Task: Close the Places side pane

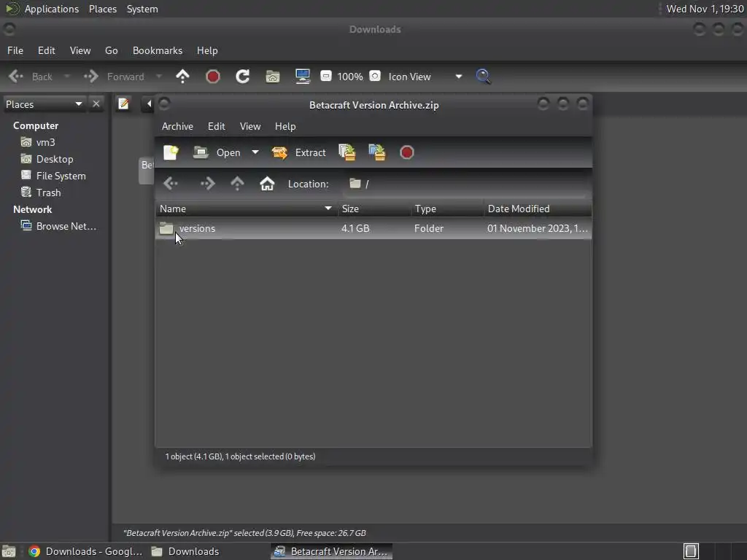Action: 96,104
